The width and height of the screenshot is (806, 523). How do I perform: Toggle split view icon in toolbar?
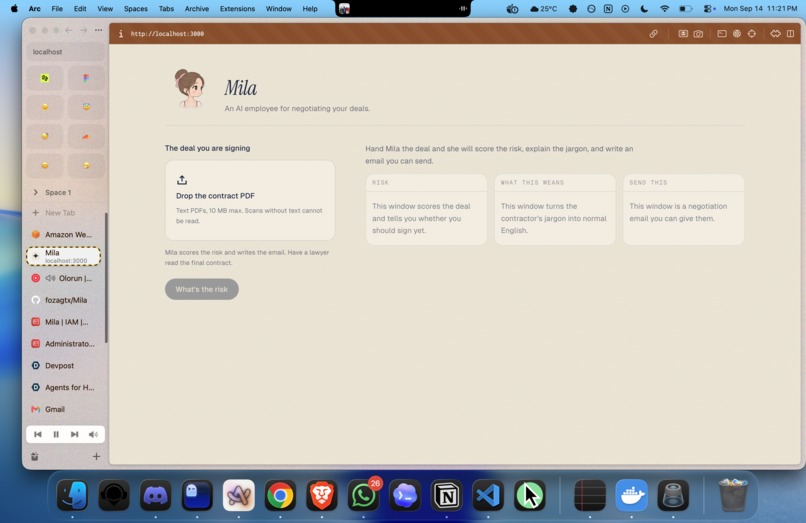791,34
